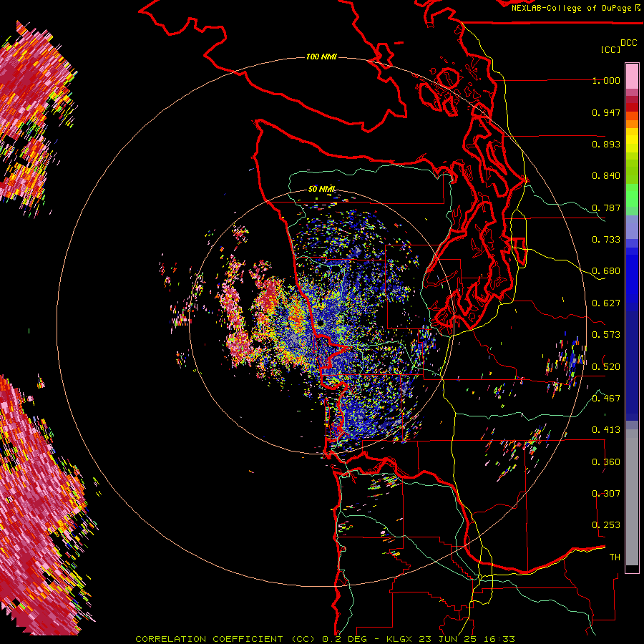This screenshot has width=644, height=644.
Task: Click the CORRELATION COEFFICIENT (CC) caption text
Action: click(225, 639)
